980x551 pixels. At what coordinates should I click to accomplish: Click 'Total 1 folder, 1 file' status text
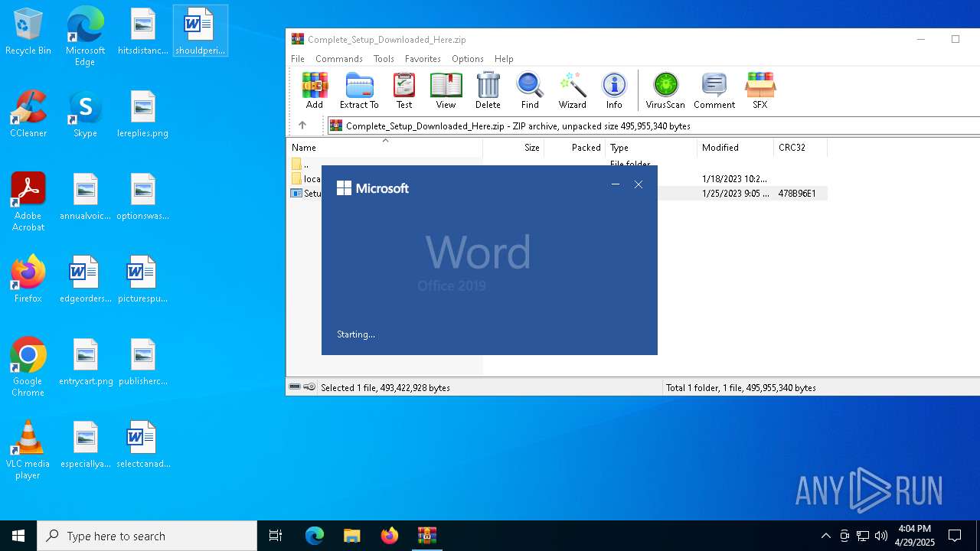pyautogui.click(x=741, y=388)
